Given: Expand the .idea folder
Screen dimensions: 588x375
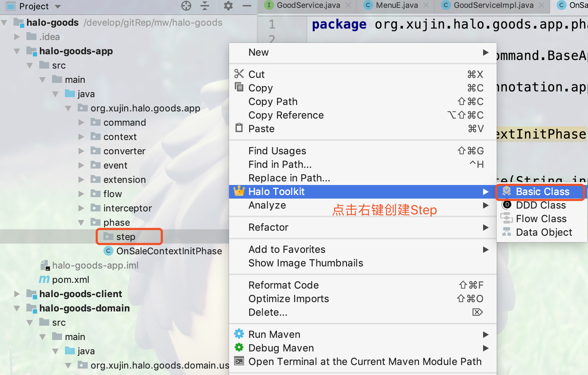Looking at the screenshot, I should click(17, 36).
